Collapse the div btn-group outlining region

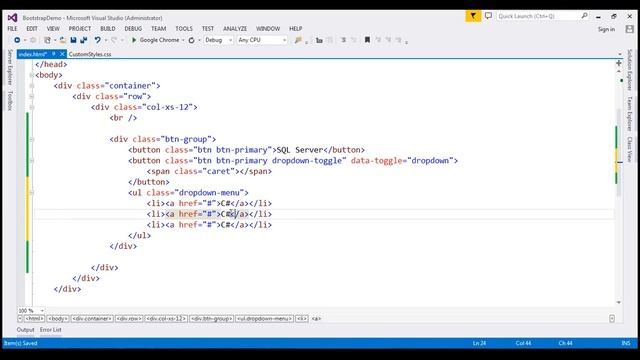click(x=31, y=139)
